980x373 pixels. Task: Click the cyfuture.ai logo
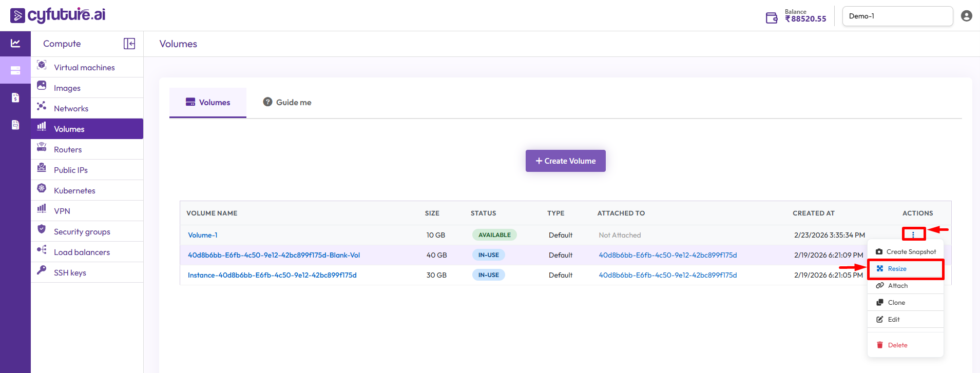pyautogui.click(x=57, y=15)
